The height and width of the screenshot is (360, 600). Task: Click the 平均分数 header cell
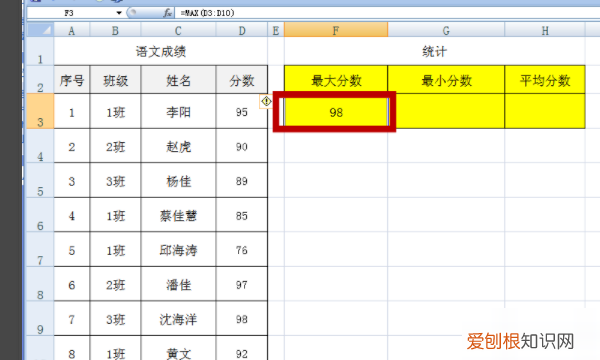[545, 80]
